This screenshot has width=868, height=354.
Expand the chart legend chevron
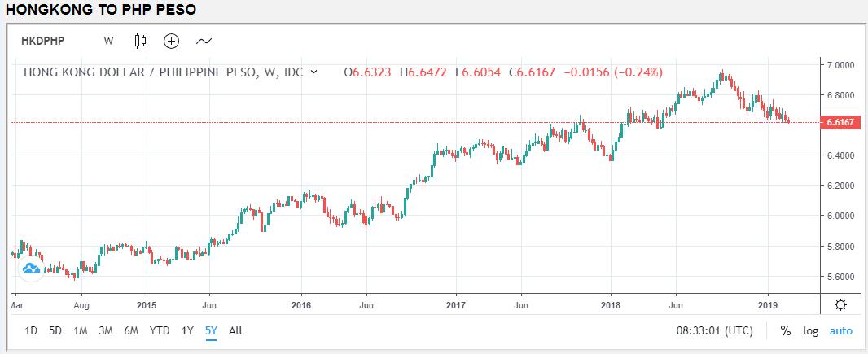pos(314,72)
